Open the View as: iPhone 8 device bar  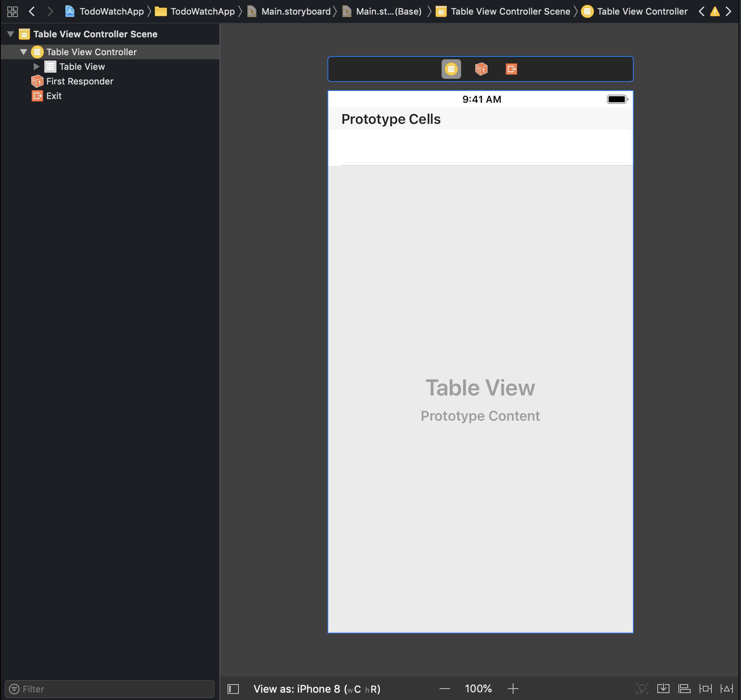click(x=317, y=689)
